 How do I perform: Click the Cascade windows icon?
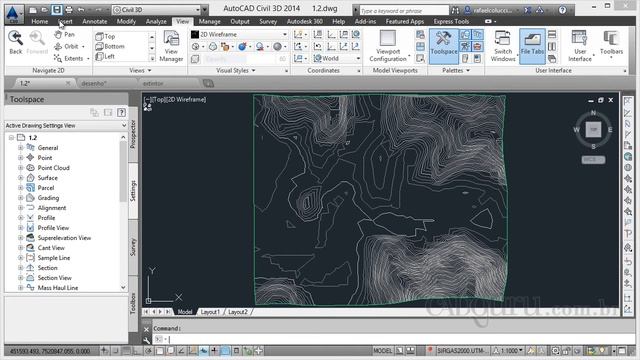click(x=552, y=58)
